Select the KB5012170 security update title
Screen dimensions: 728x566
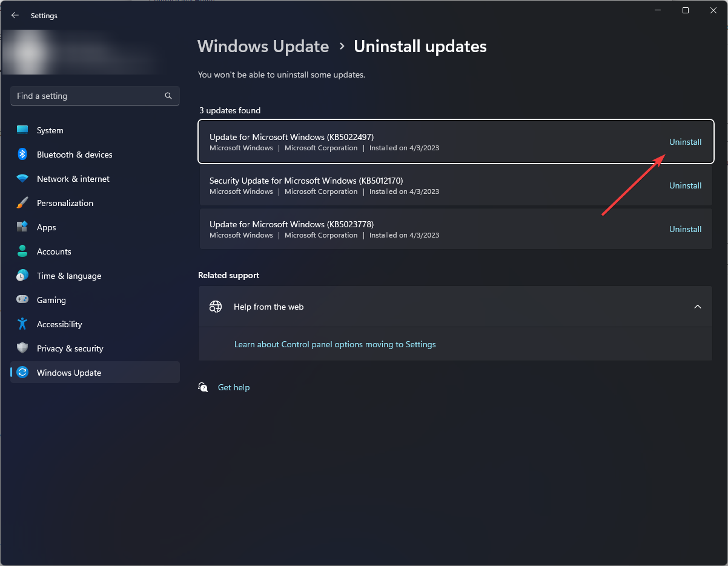click(x=306, y=181)
